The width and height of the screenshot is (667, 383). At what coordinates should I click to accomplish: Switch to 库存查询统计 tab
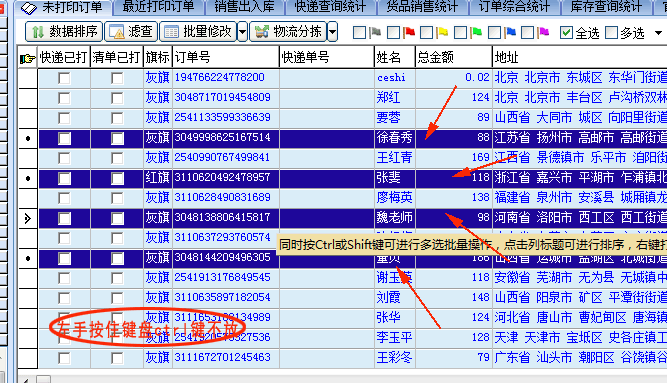pyautogui.click(x=606, y=7)
